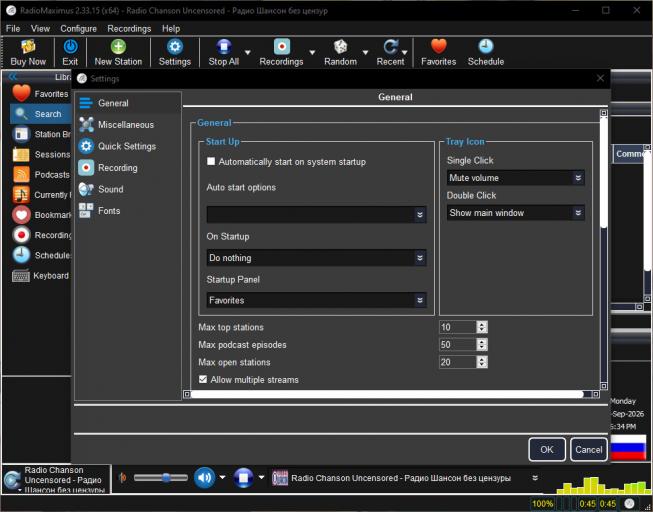653x512 pixels.
Task: Open Schedules in Library sidebar
Action: [x=40, y=255]
